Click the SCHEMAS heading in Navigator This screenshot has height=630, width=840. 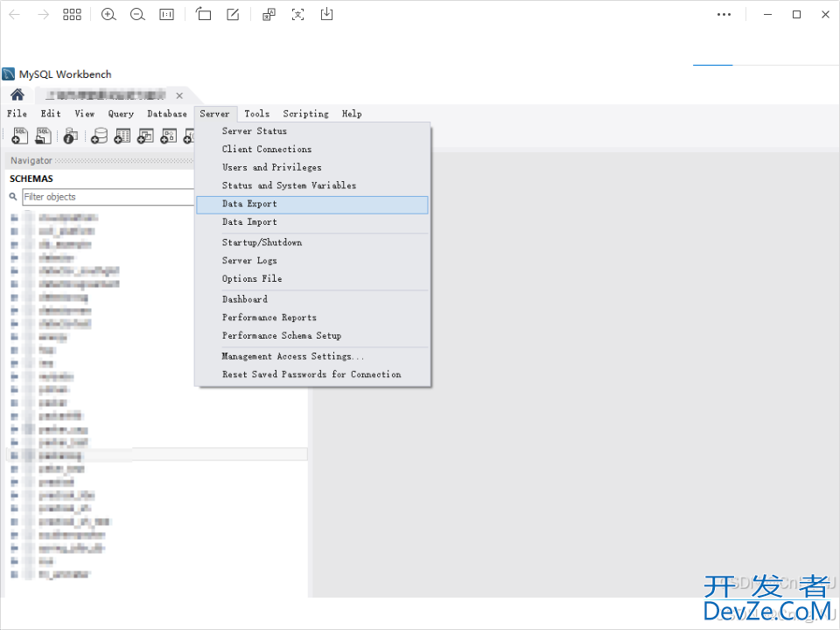pos(31,178)
